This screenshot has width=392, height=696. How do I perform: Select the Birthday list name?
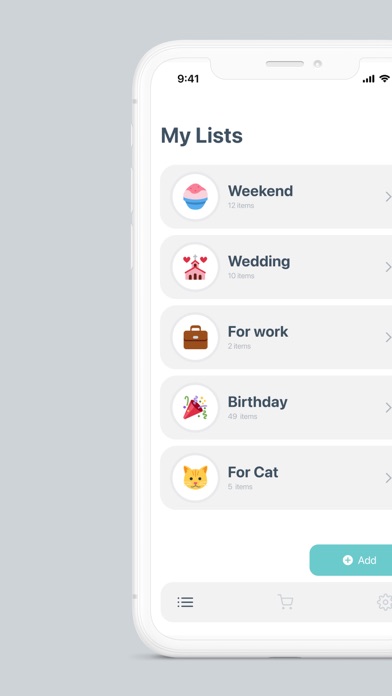[257, 402]
